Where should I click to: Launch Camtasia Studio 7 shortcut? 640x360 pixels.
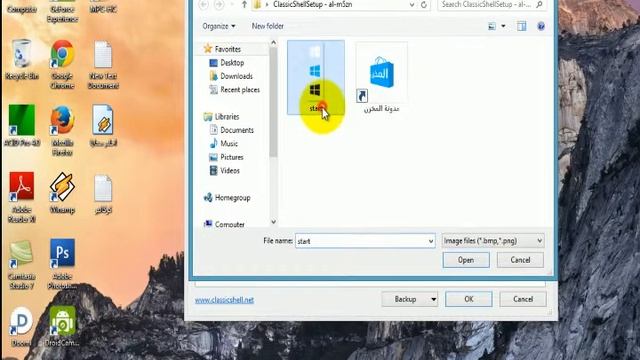pyautogui.click(x=22, y=264)
